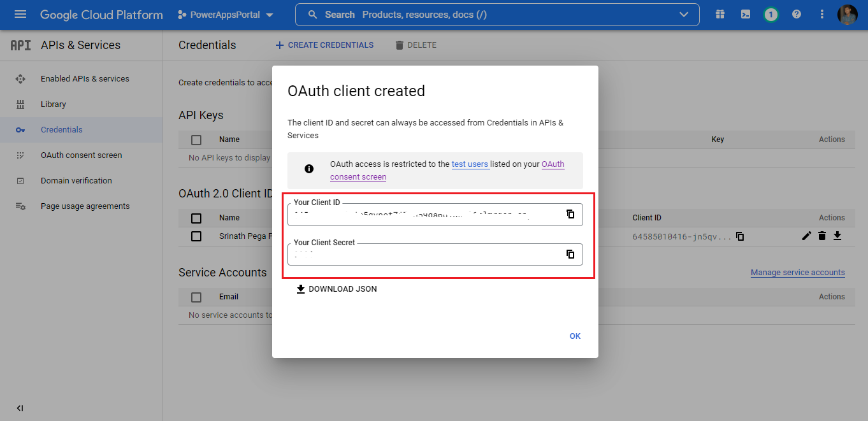Screen dimensions: 868x421
Task: Expand the search bar dropdown chevron
Action: [684, 15]
